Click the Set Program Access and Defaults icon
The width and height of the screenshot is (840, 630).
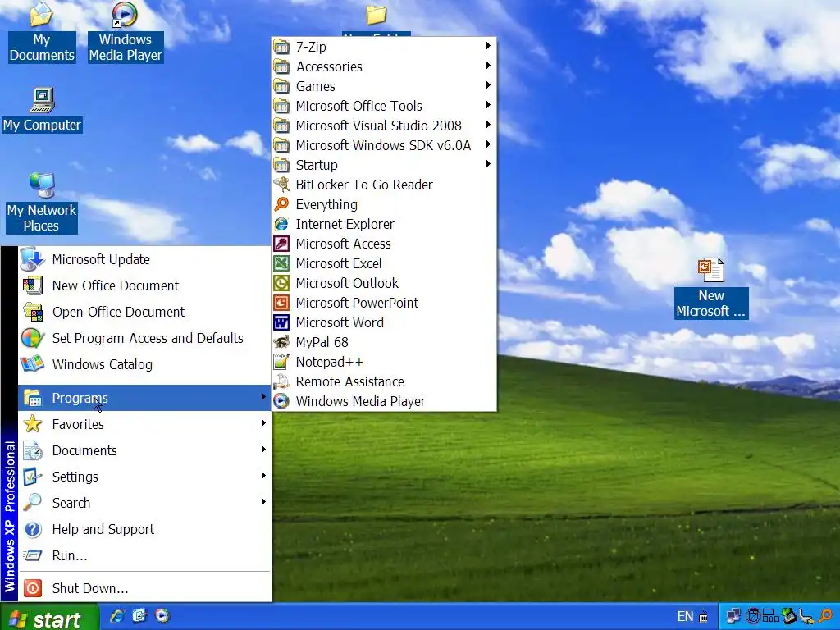[x=33, y=338]
